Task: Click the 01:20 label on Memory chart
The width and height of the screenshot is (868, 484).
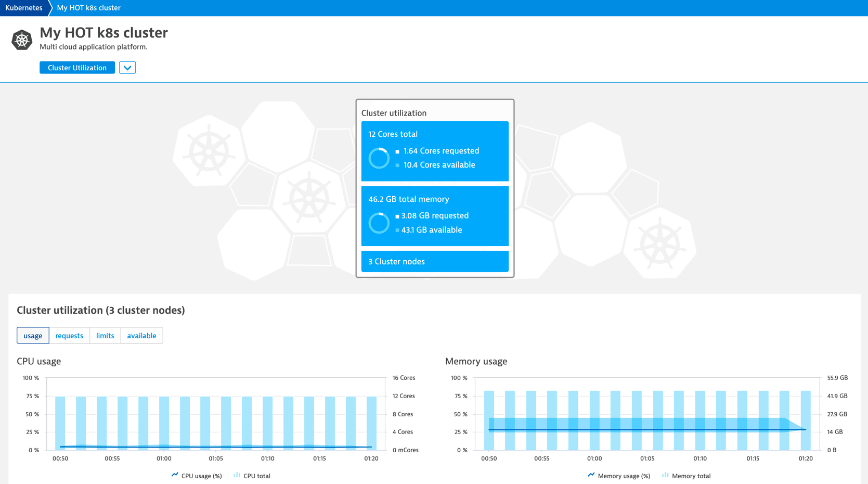Action: point(806,458)
